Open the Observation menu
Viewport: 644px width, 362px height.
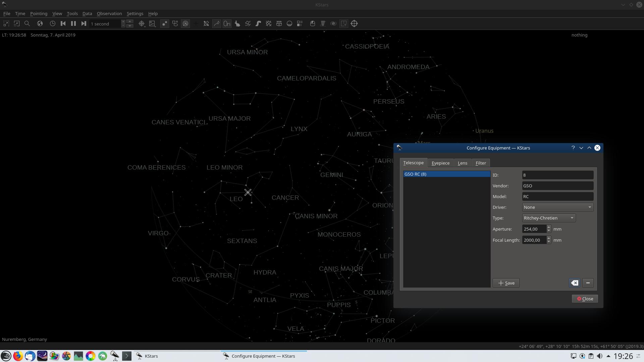point(109,13)
